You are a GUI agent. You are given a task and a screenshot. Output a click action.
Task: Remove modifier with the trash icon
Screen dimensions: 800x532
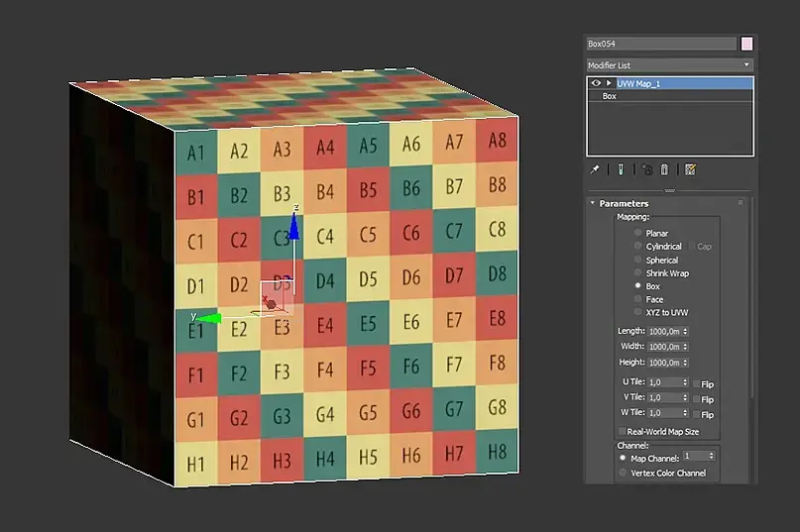point(664,169)
